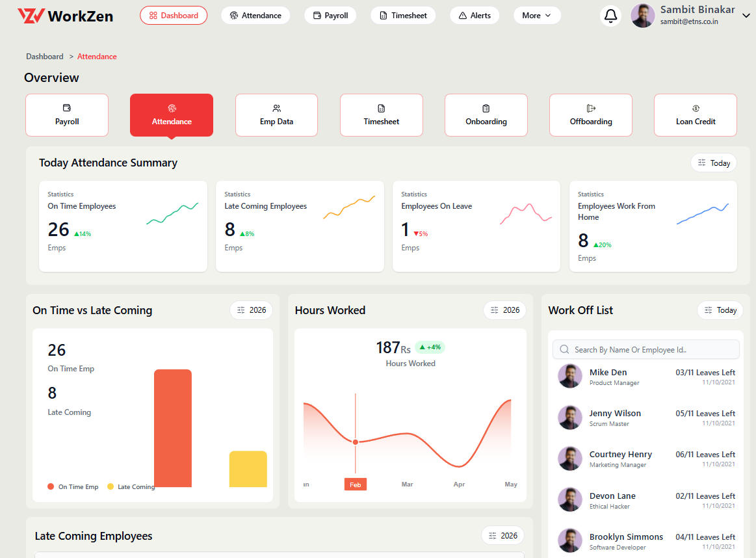756x558 pixels.
Task: Open Emp Data overview card
Action: pyautogui.click(x=276, y=115)
